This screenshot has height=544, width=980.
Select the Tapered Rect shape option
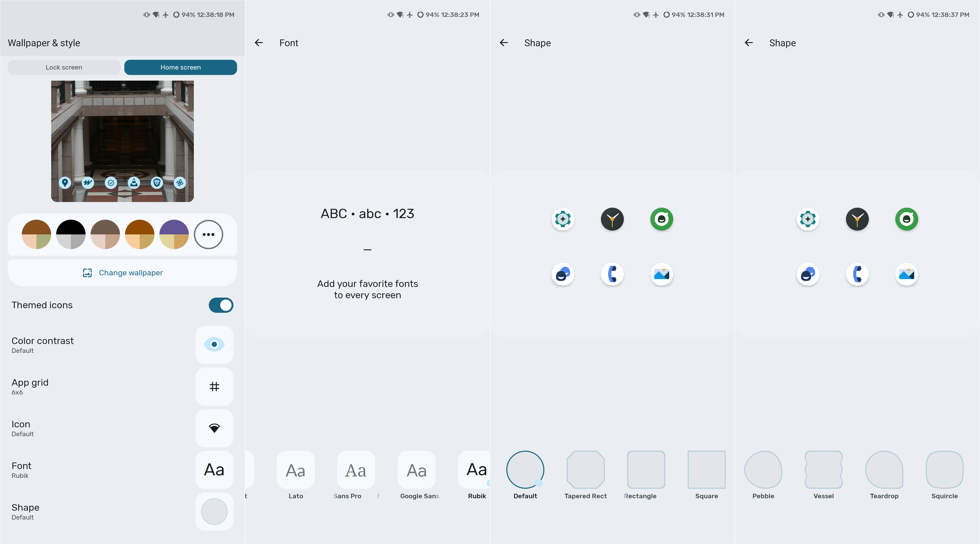point(586,470)
